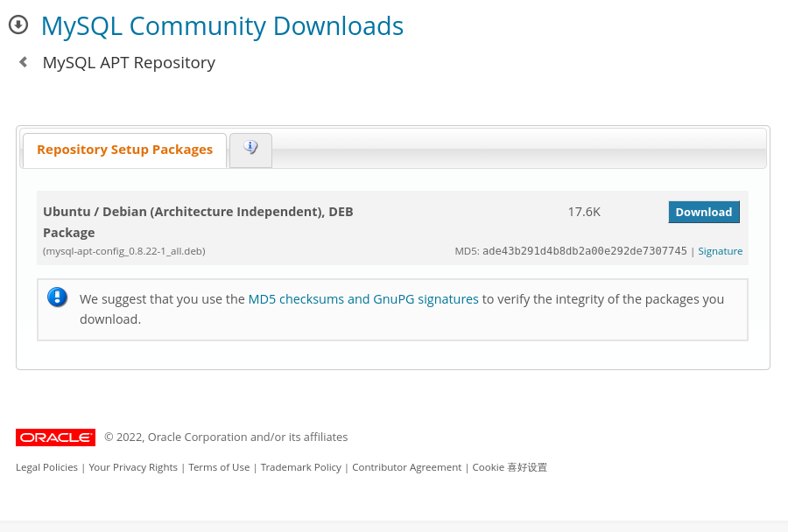Screen dimensions: 788x532
Task: Select the Repository Setup Packages tab
Action: (x=124, y=150)
